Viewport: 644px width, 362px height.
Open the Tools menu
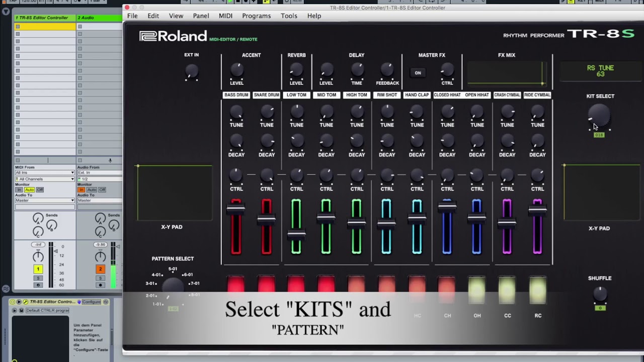click(289, 16)
